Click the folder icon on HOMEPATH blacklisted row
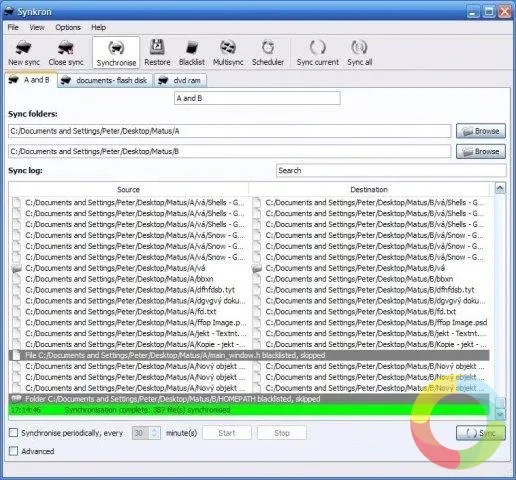The width and height of the screenshot is (516, 480). pyautogui.click(x=16, y=399)
